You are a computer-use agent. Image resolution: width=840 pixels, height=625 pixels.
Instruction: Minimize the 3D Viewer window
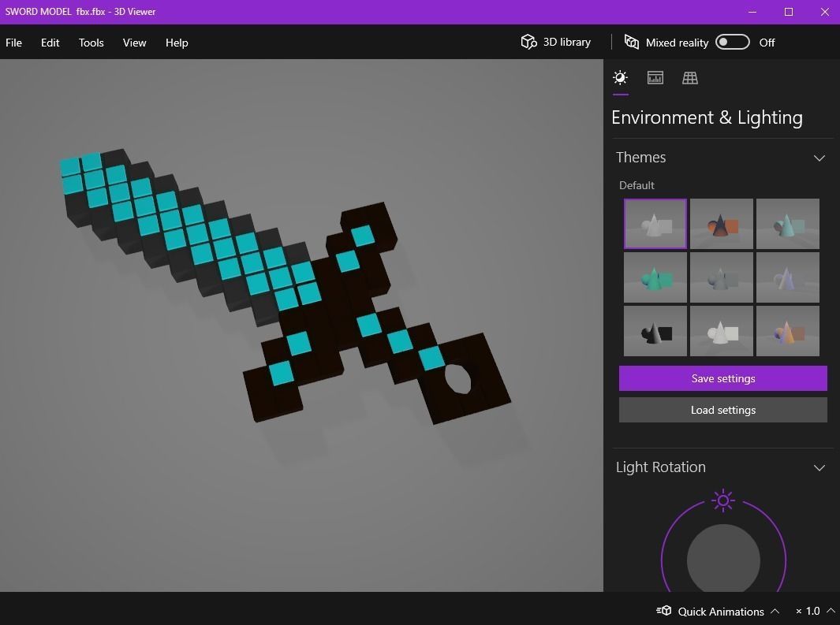point(752,12)
